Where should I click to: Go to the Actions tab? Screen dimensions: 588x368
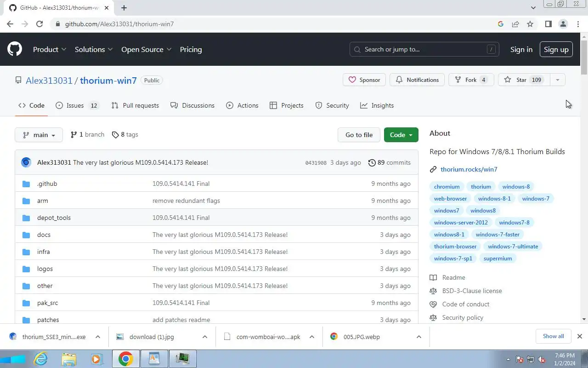click(x=242, y=105)
